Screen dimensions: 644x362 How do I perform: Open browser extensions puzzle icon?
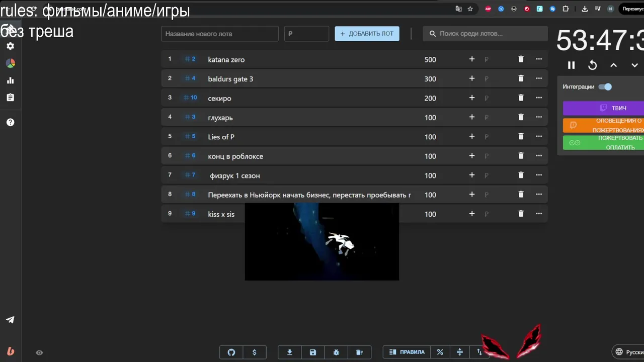(x=566, y=9)
